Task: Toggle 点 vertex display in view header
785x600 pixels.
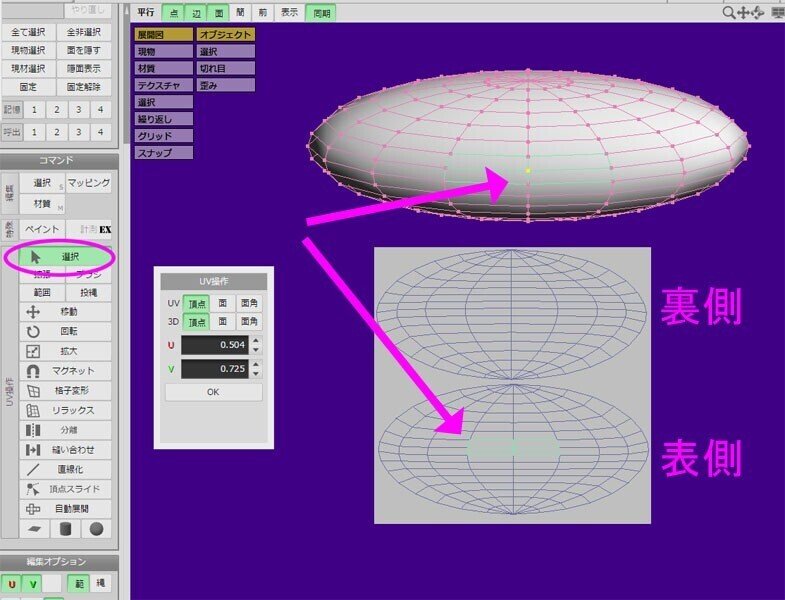Action: pos(174,13)
